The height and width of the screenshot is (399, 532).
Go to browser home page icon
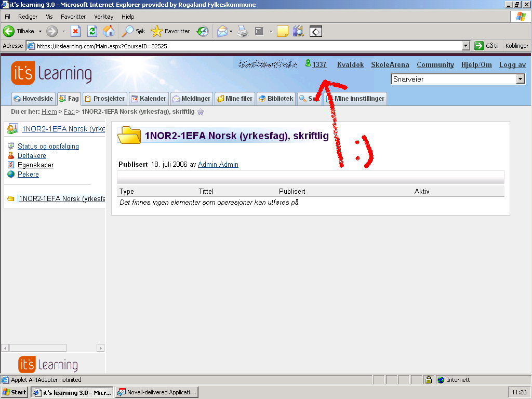[109, 31]
